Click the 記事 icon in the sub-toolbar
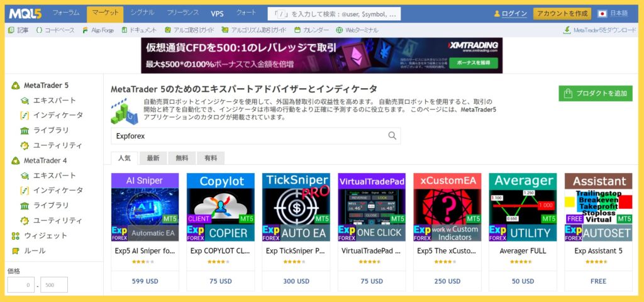 coord(11,30)
